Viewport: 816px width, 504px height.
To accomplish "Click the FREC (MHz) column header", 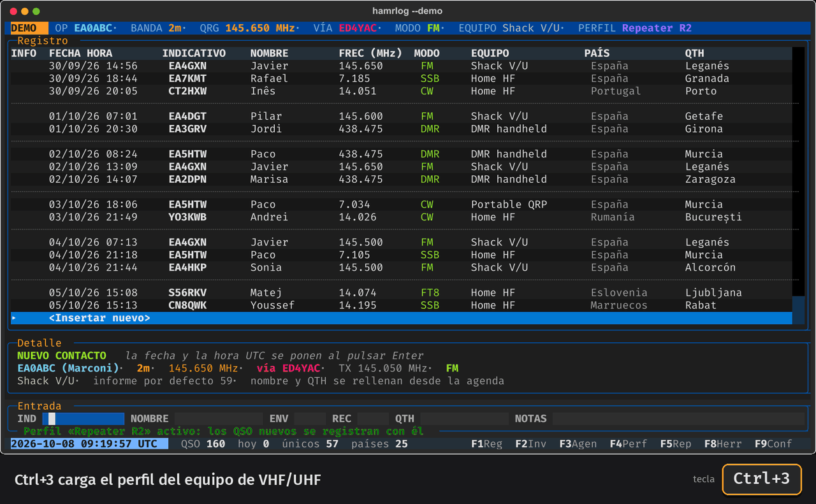I will point(370,54).
